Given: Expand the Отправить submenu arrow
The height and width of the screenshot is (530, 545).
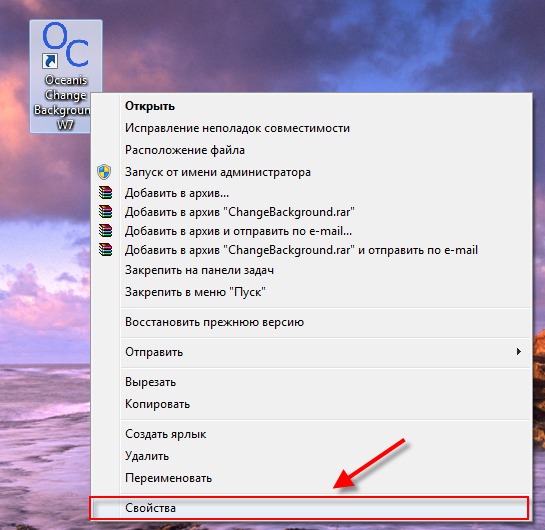Looking at the screenshot, I should (518, 351).
